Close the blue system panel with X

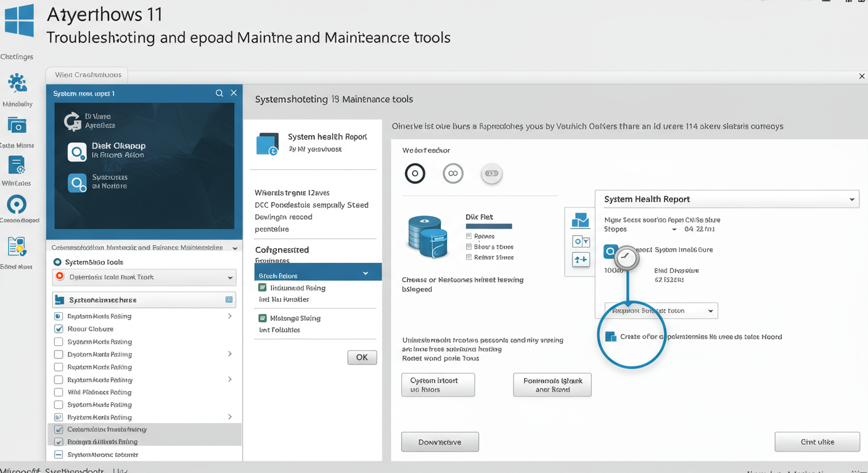click(234, 93)
